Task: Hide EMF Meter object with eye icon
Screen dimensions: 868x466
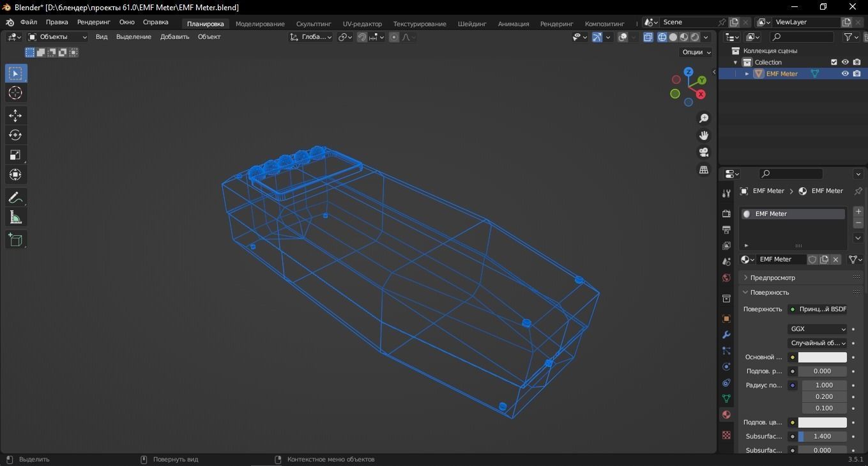Action: [845, 74]
